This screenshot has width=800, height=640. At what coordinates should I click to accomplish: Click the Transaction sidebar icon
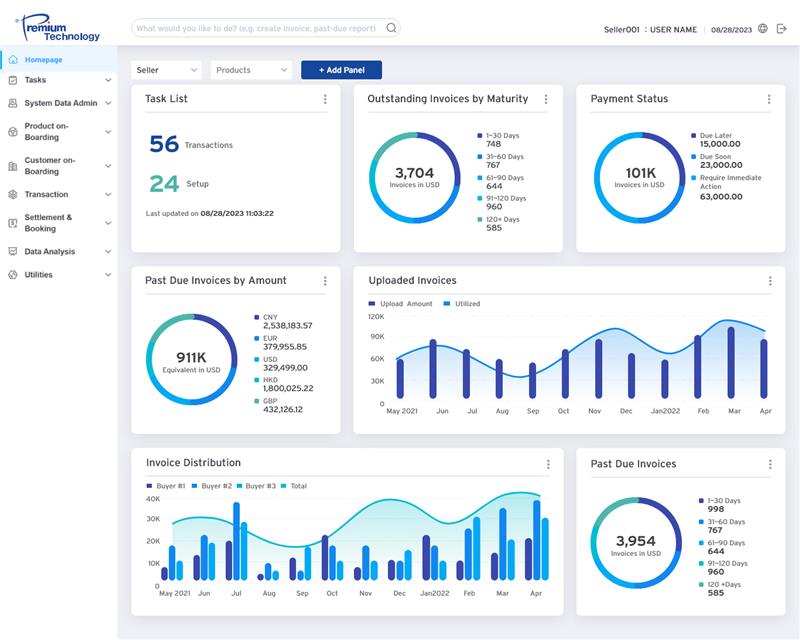tap(13, 194)
